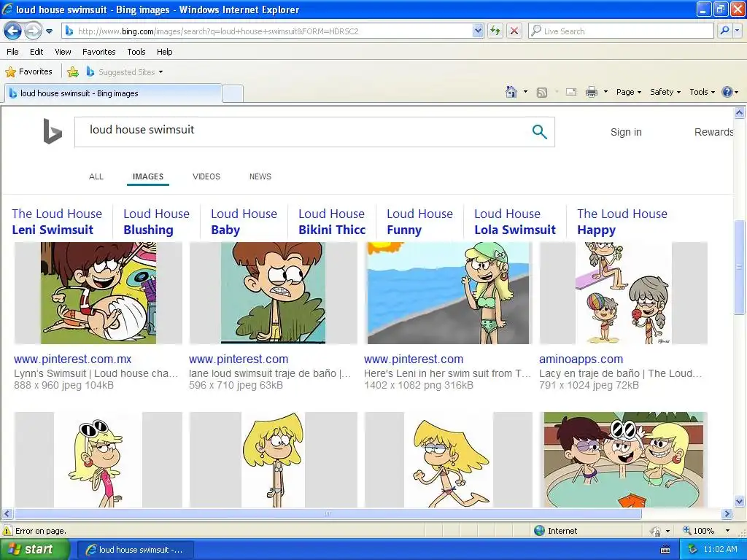
Task: Open the Edit menu
Action: pyautogui.click(x=36, y=52)
